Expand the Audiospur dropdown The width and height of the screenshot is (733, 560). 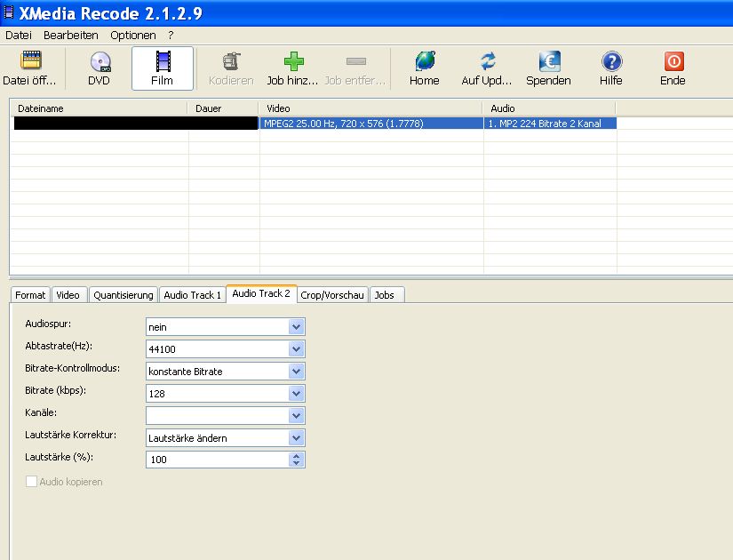click(297, 326)
